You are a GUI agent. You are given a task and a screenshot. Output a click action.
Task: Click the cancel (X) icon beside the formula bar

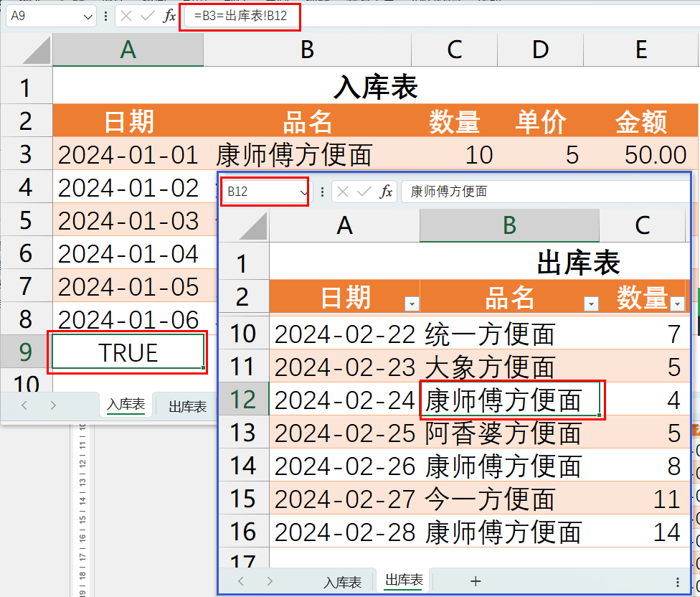click(126, 15)
